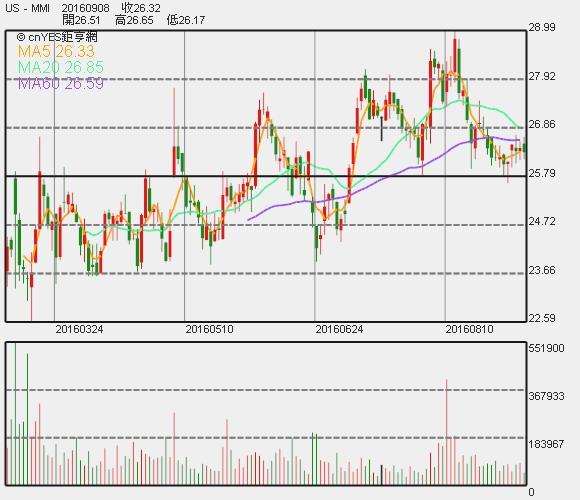The height and width of the screenshot is (500, 580).
Task: Click the MA20 26.85 legend label
Action: [61, 67]
